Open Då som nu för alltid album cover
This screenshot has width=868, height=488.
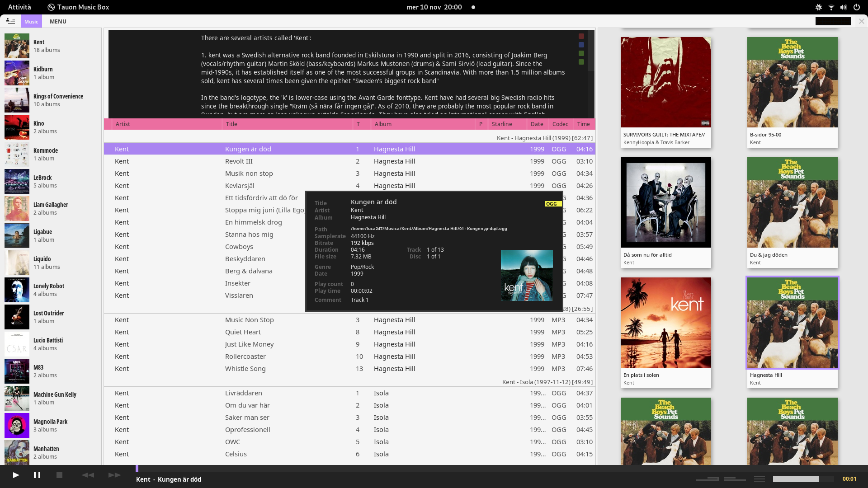point(666,202)
